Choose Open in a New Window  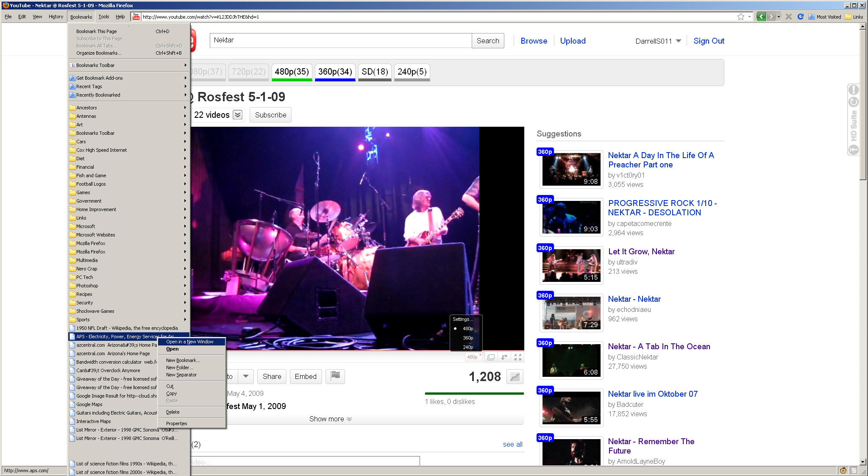(191, 342)
